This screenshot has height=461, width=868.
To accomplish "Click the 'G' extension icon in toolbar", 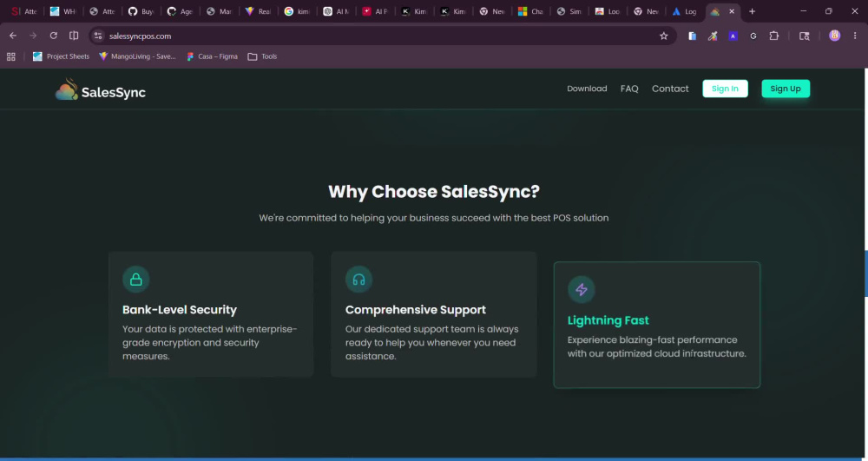I will click(753, 36).
